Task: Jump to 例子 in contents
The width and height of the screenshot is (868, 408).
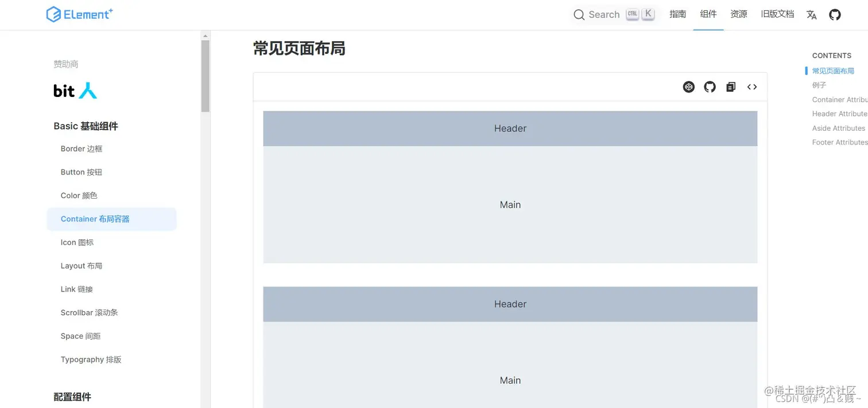Action: (x=819, y=85)
